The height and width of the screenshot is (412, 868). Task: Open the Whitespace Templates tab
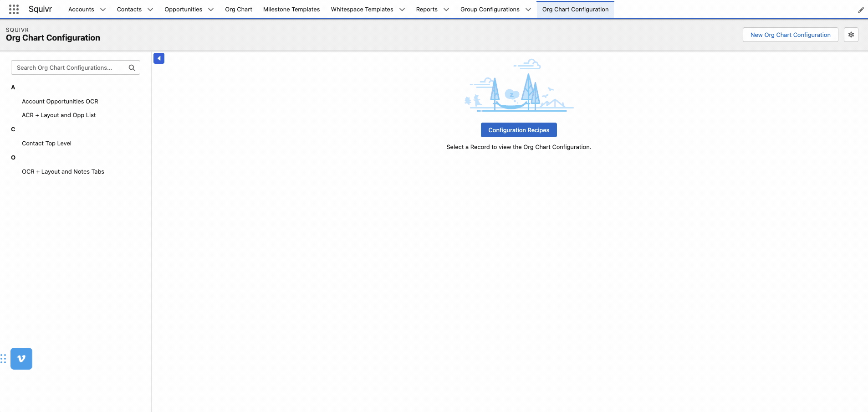coord(362,10)
